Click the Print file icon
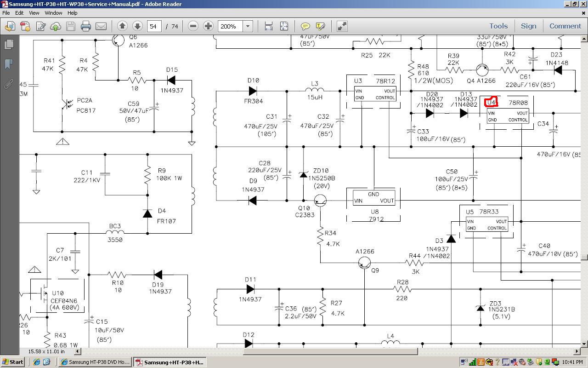Viewport: 588px width, 368px height. pyautogui.click(x=86, y=26)
